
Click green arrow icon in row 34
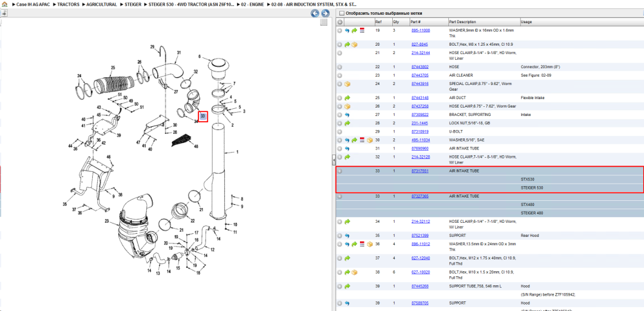point(347,222)
